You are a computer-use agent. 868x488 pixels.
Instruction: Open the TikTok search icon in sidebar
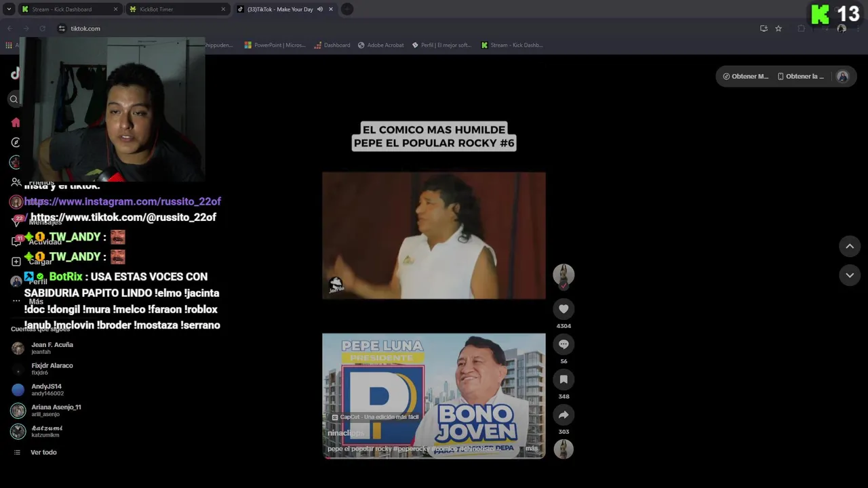14,100
